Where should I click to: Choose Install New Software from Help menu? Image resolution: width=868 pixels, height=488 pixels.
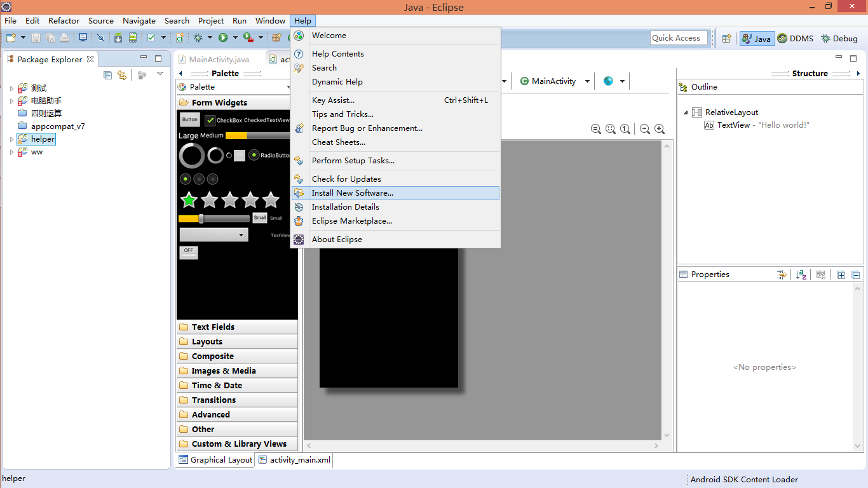coord(352,193)
